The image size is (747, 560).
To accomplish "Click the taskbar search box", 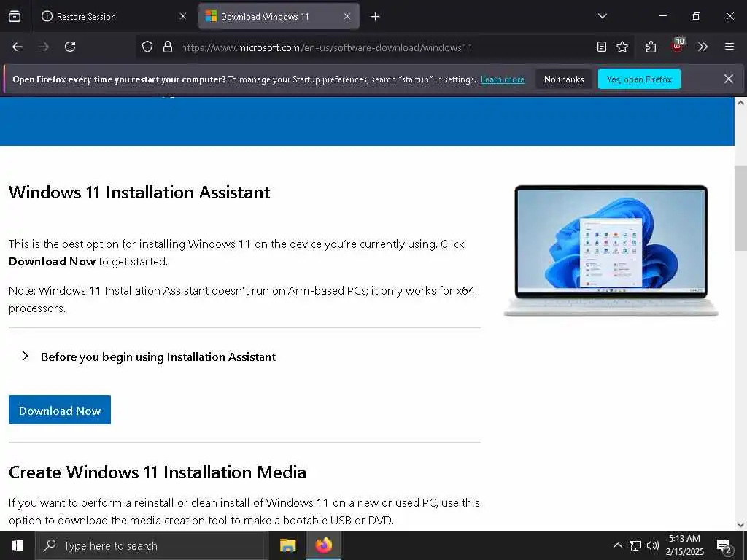I will [152, 545].
